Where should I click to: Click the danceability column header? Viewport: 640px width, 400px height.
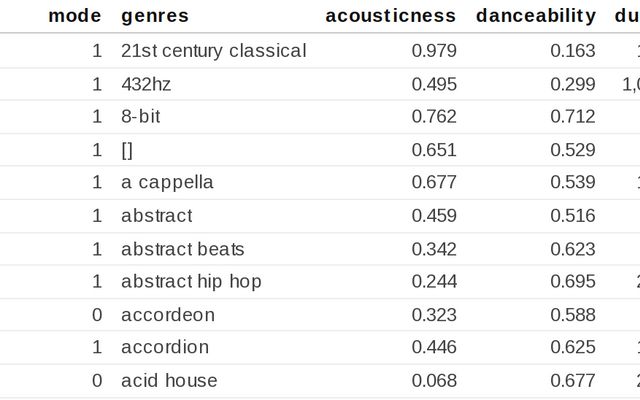pos(536,16)
